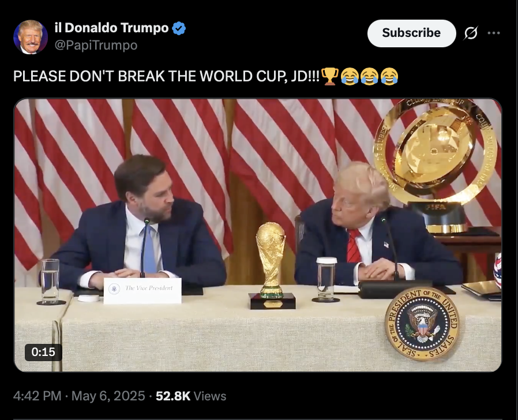Click the presidential seal in the video
518x420 pixels.
tap(422, 324)
